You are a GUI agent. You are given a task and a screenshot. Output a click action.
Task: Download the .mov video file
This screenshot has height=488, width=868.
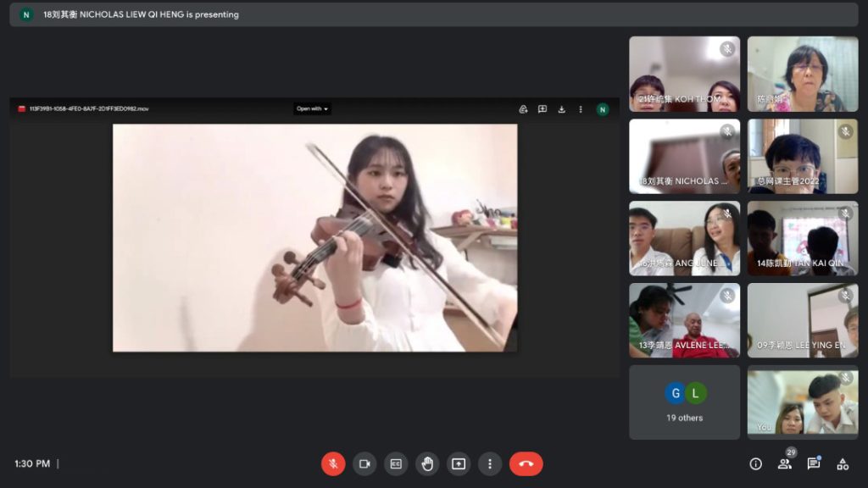(561, 108)
